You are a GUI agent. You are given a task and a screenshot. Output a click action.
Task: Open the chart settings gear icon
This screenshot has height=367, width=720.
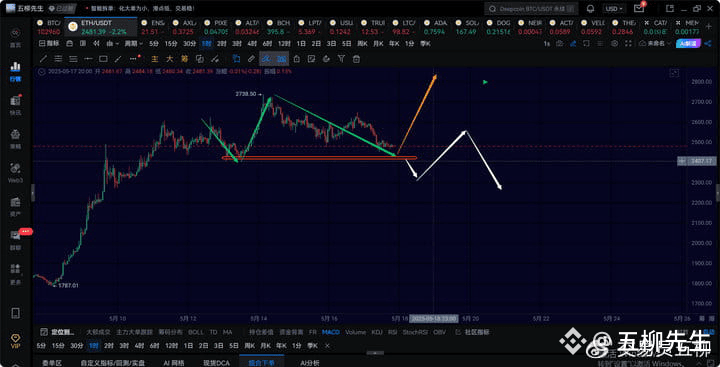pos(615,43)
